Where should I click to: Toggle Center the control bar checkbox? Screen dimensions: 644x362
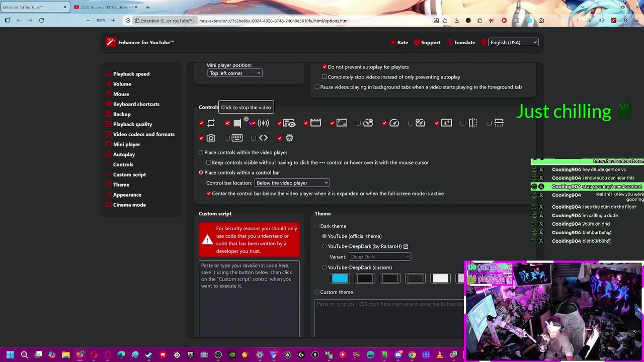[x=209, y=194]
